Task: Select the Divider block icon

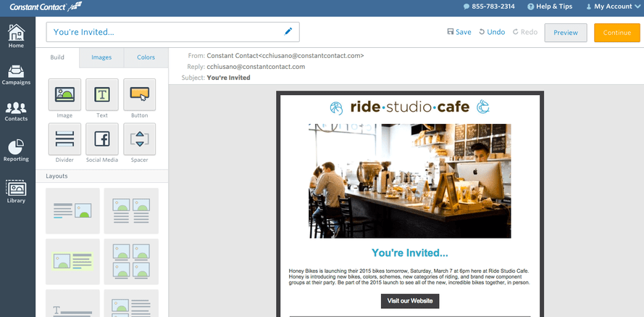Action: tap(64, 139)
